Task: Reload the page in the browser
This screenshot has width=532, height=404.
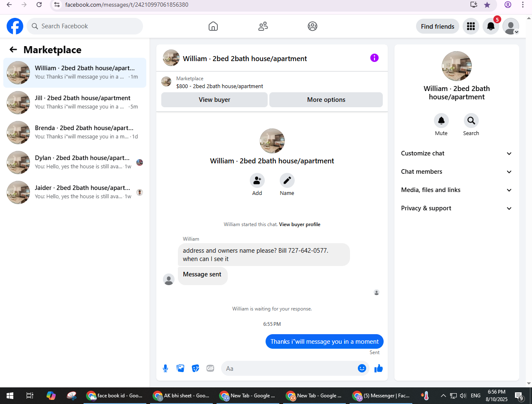Action: [39, 5]
